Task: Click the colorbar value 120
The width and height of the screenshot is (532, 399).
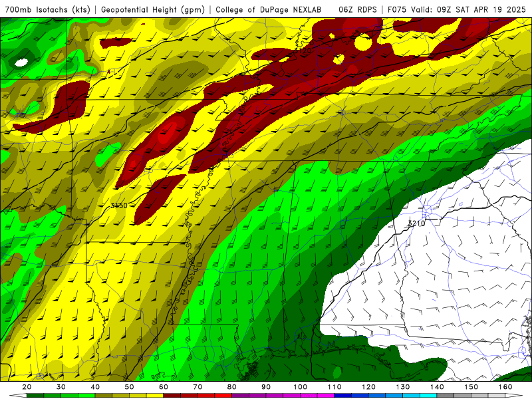Action: point(368,387)
